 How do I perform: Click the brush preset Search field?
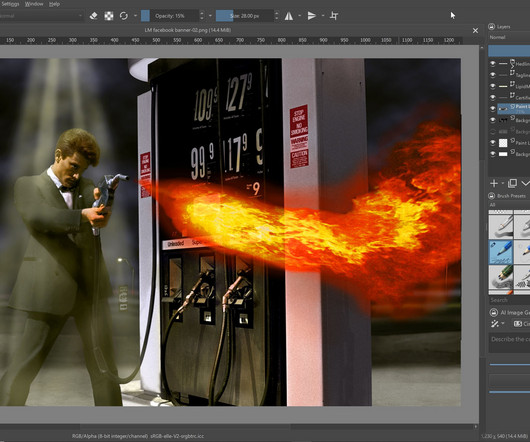509,300
